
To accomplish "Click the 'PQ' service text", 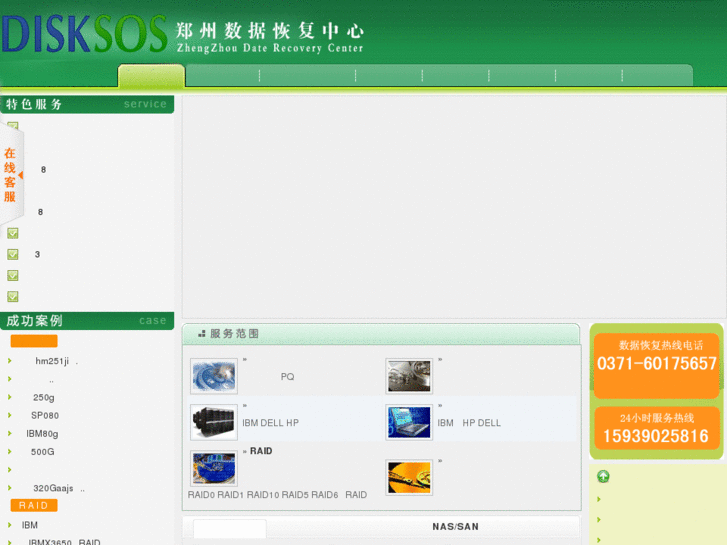I will pyautogui.click(x=287, y=377).
